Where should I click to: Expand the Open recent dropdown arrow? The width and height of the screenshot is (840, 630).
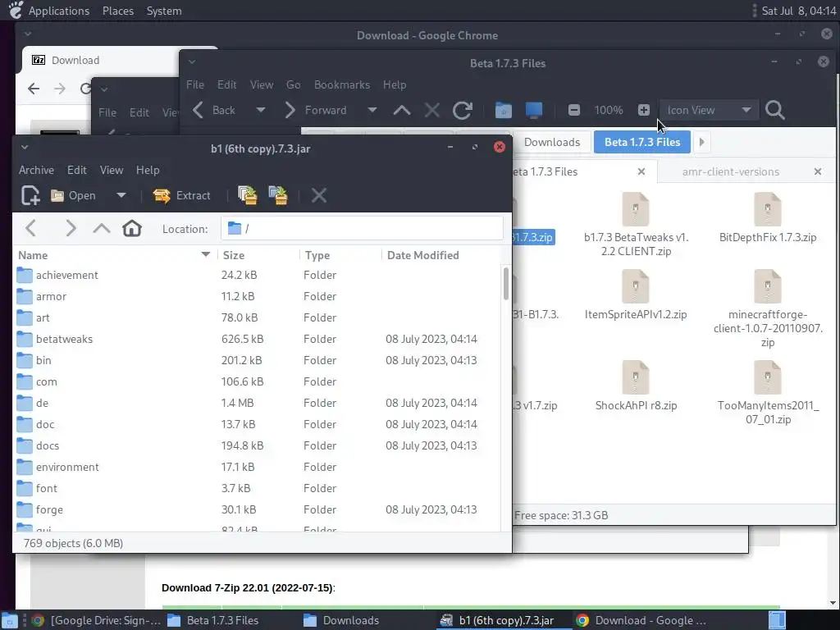121,195
